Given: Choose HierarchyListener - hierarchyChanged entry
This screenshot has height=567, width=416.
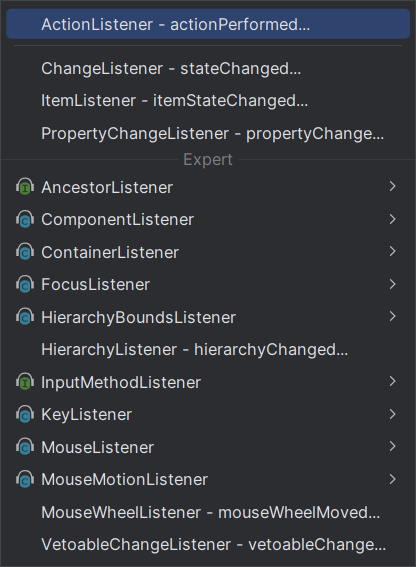Looking at the screenshot, I should pos(208,350).
